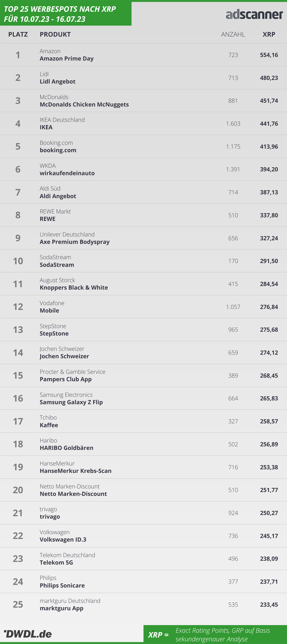Select Volkswagen ID.3 entry
287x644 pixels.
click(x=63, y=539)
